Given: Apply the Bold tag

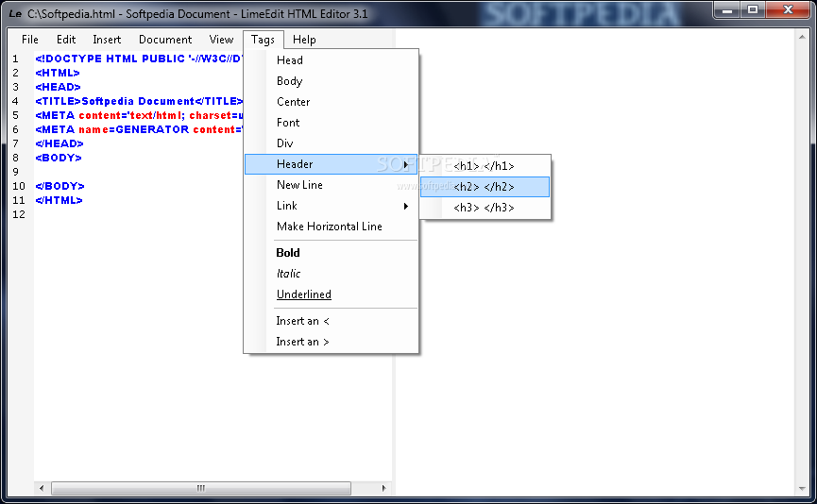Looking at the screenshot, I should tap(331, 253).
